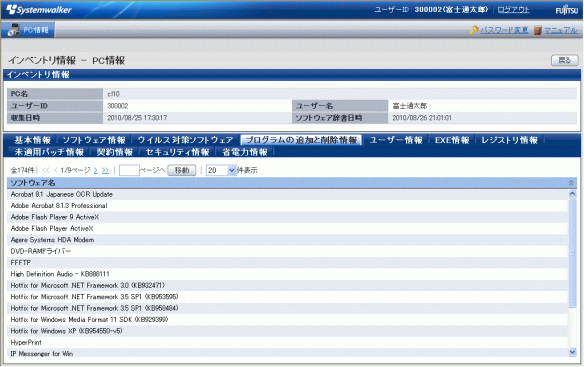Select row HyperPrint
This screenshot has width=584, height=367.
pos(287,342)
